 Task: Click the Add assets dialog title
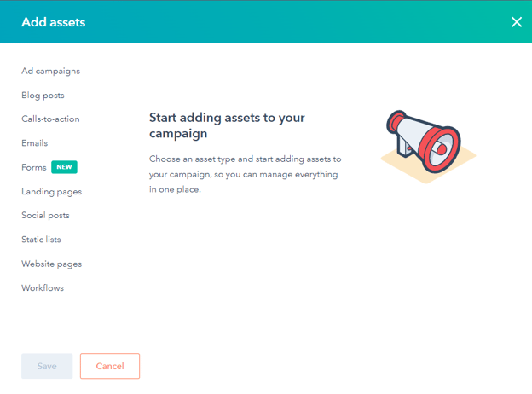click(x=53, y=22)
